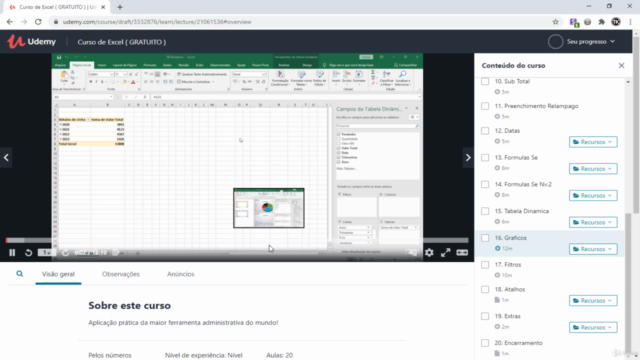Pause the lecture video
Image resolution: width=640 pixels, height=360 pixels.
[12, 253]
